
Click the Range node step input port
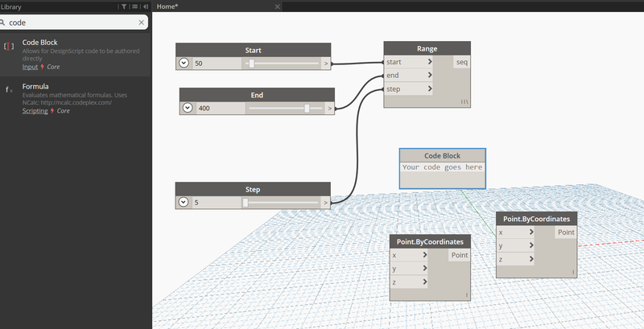tap(409, 89)
